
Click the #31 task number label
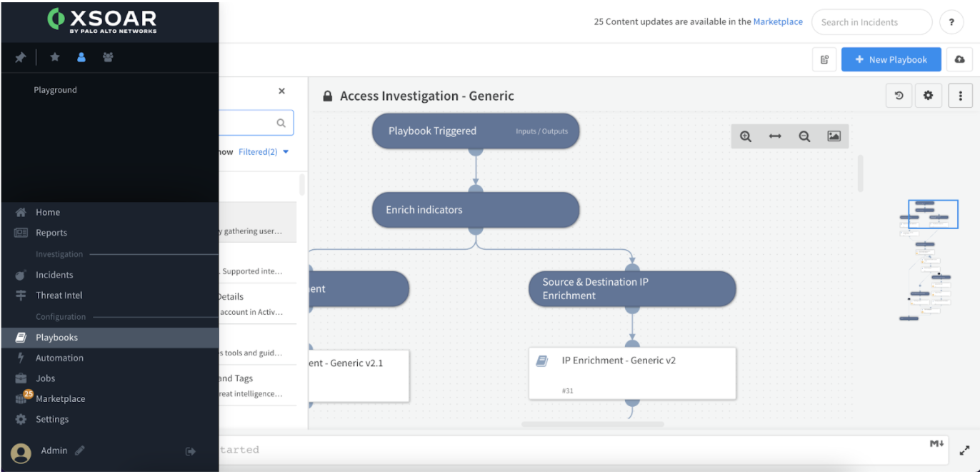coord(568,391)
